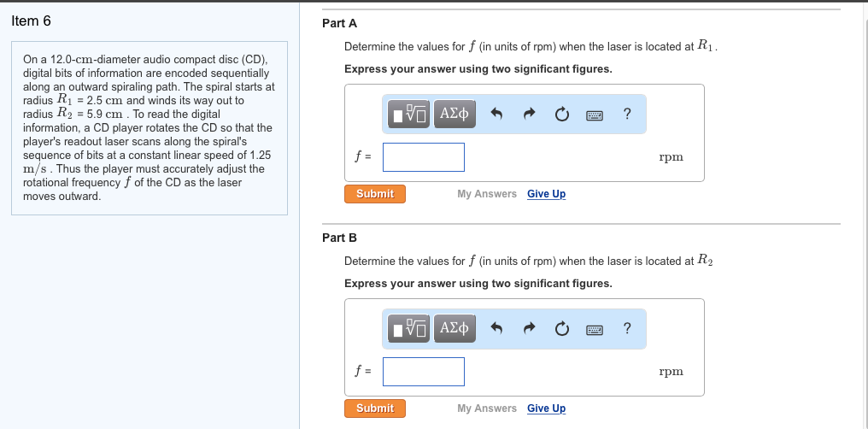Click redo arrow in Part B toolbar
This screenshot has height=429, width=868.
pyautogui.click(x=528, y=328)
